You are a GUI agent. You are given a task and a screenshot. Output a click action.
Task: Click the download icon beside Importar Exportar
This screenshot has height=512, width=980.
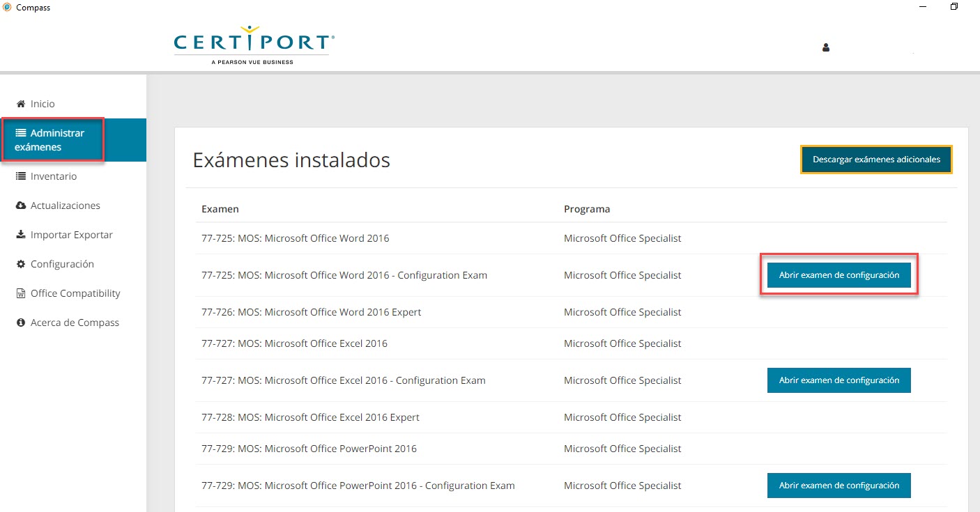point(21,235)
